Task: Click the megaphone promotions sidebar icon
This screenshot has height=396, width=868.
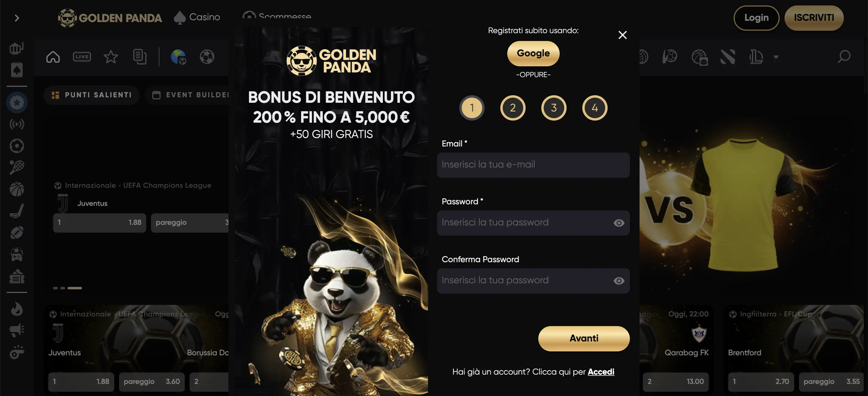Action: (x=17, y=330)
